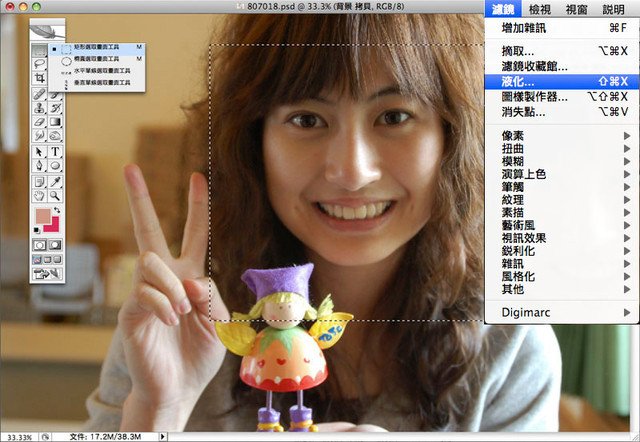
Task: Select the Type (T) tool
Action: point(55,152)
